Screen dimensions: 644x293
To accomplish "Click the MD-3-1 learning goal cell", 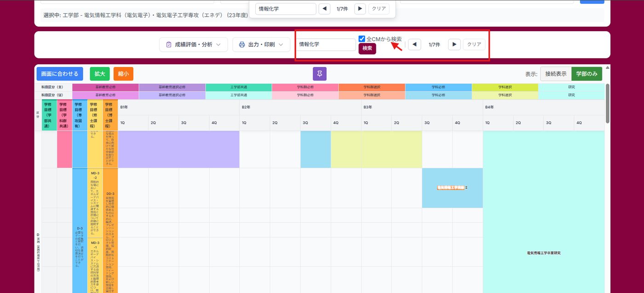I will [95, 265].
